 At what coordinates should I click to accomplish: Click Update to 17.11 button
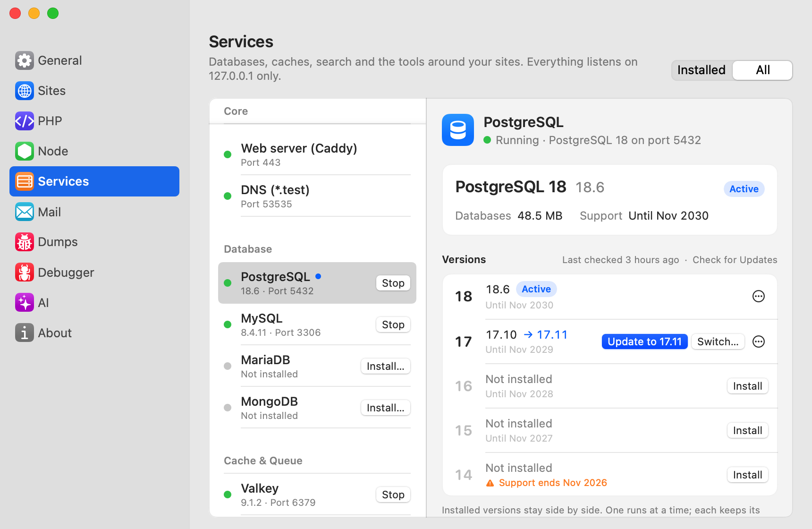pyautogui.click(x=645, y=341)
